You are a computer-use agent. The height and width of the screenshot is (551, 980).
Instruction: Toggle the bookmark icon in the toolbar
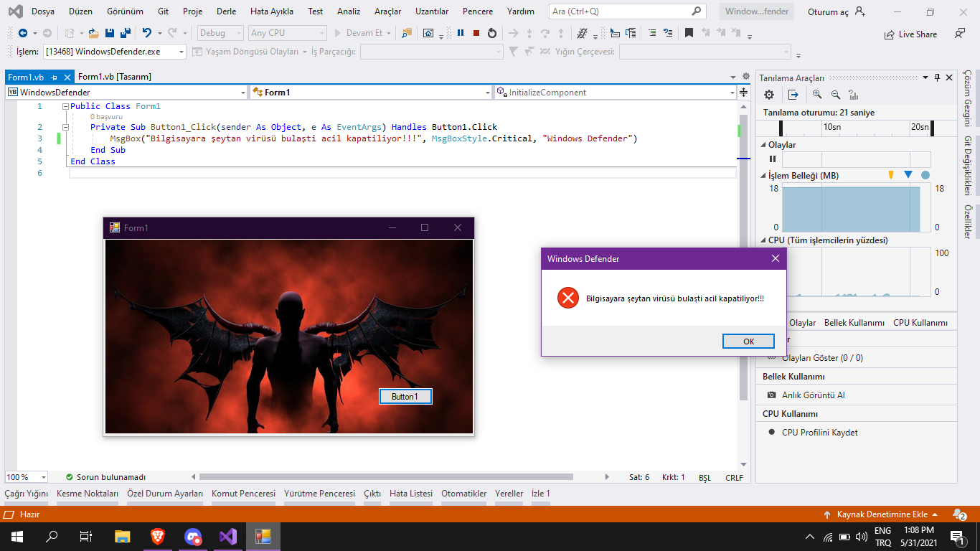(x=689, y=33)
